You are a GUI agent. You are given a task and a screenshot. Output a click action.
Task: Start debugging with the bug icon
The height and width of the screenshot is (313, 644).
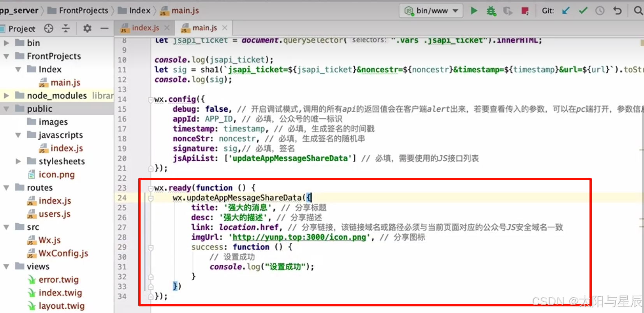pos(491,11)
